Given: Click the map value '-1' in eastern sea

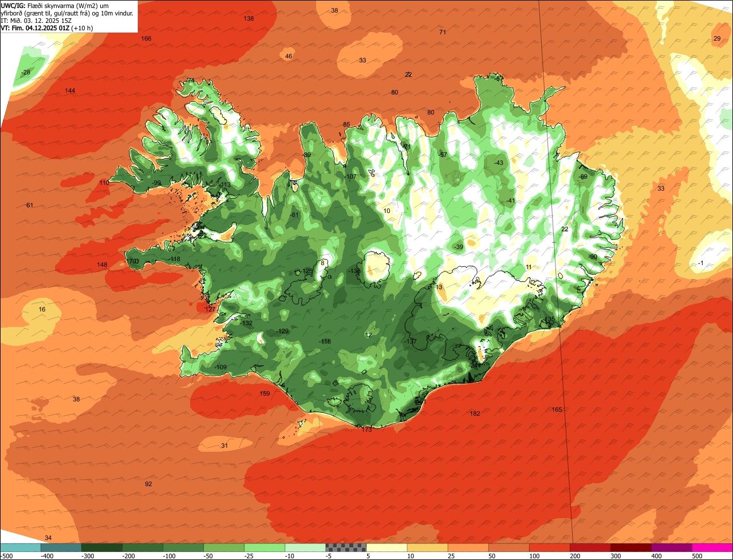Looking at the screenshot, I should [x=700, y=263].
